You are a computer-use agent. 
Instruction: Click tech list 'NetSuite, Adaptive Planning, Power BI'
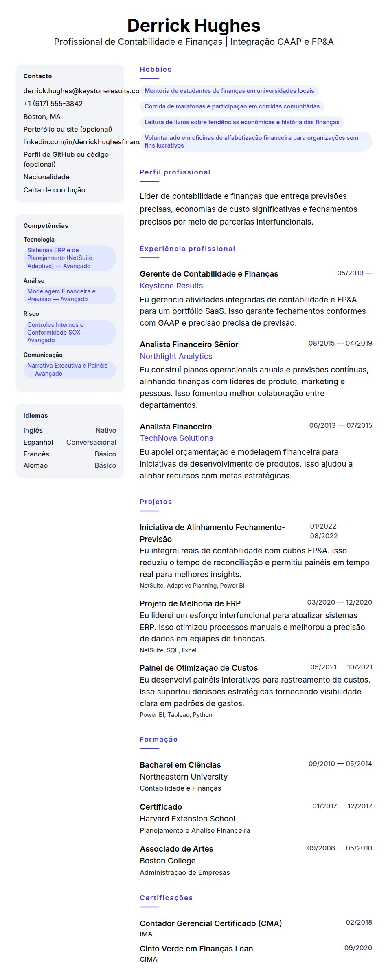pyautogui.click(x=192, y=586)
